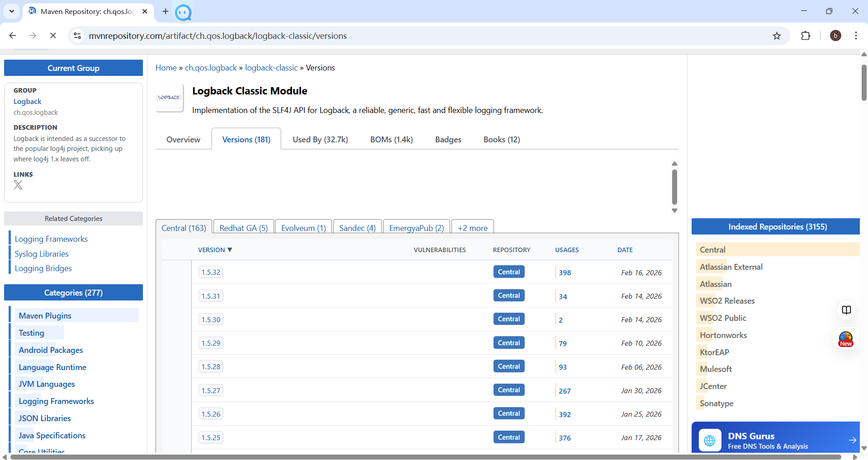
Task: Open the extensions puzzle icon
Action: 806,36
